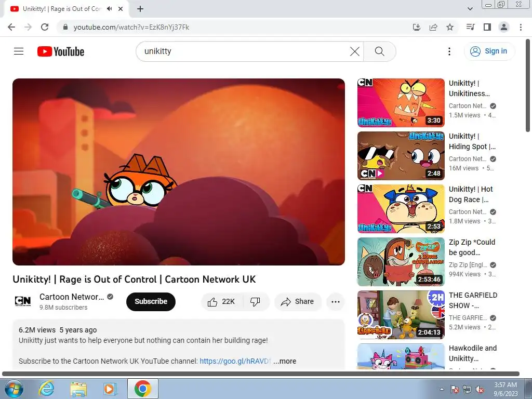Screen dimensions: 532x399
Task: Open Chrome profile avatar menu
Action: pyautogui.click(x=504, y=27)
